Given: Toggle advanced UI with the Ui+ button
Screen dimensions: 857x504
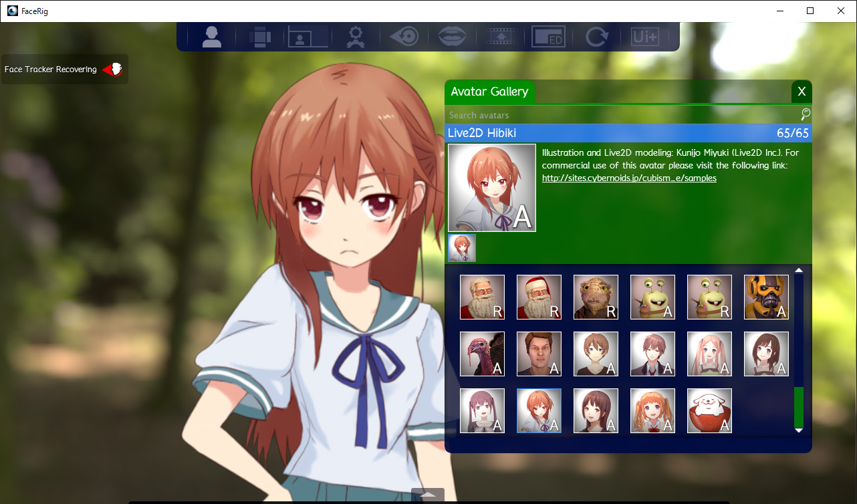Looking at the screenshot, I should click(644, 37).
